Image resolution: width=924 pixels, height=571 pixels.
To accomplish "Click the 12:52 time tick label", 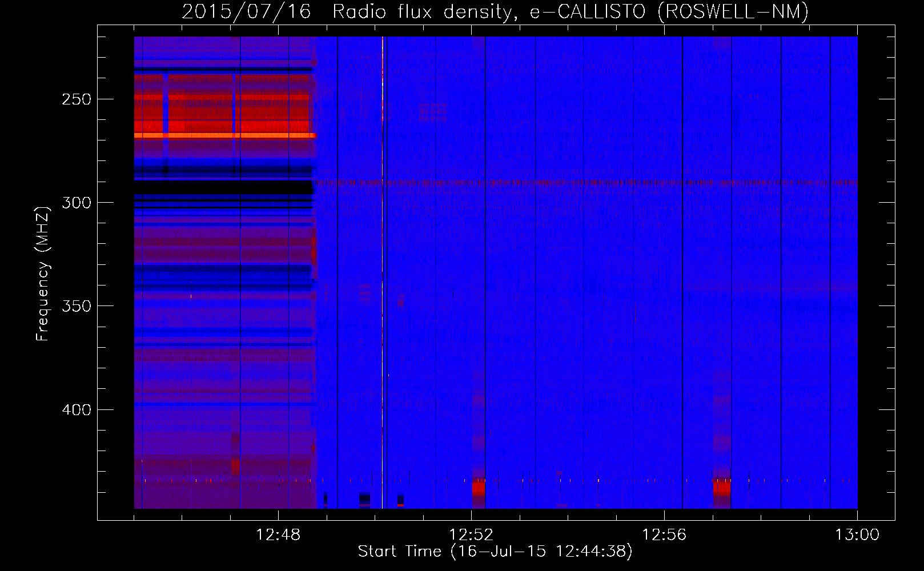I will pos(471,535).
